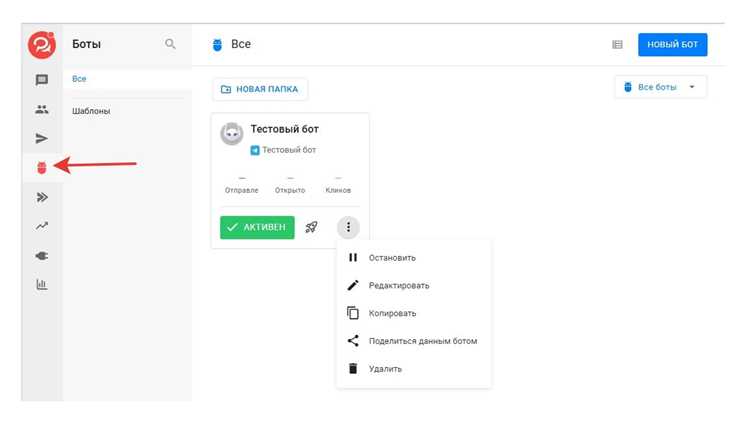The height and width of the screenshot is (422, 750).
Task: Open the double-chevron automation icon
Action: point(42,197)
